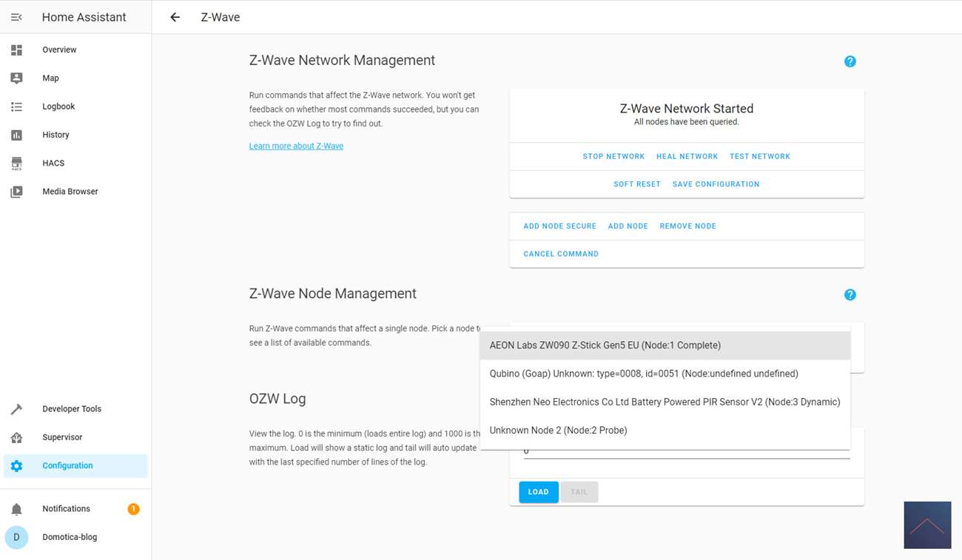The image size is (962, 560).
Task: Pick Shenzhen Neo PIR Sensor V2 node
Action: coord(665,402)
